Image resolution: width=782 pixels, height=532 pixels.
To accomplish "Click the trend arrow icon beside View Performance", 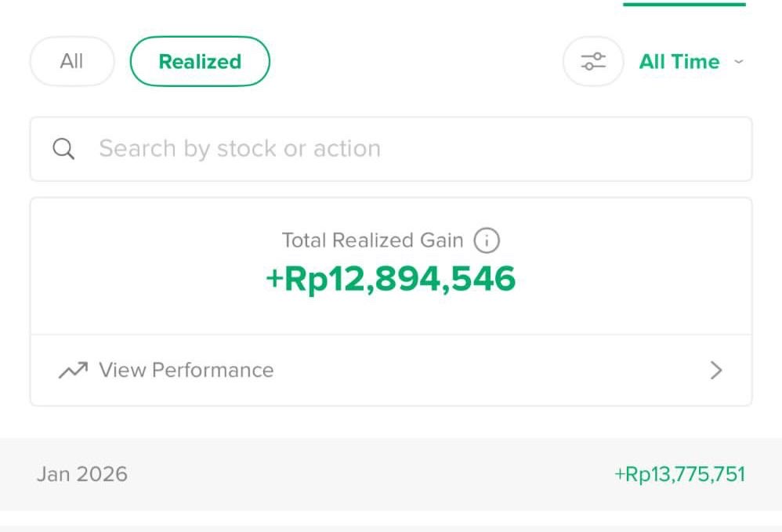I will 73,371.
